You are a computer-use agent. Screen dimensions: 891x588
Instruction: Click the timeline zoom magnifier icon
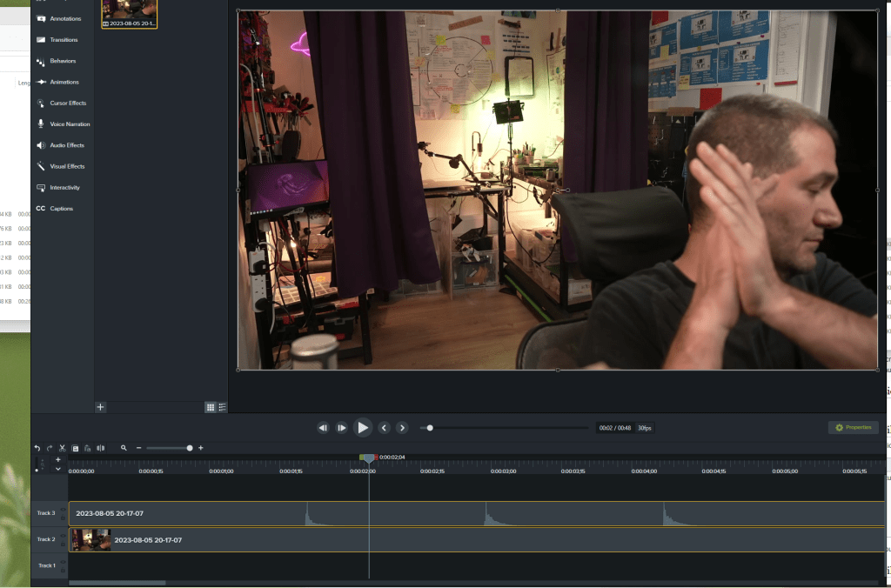tap(124, 448)
